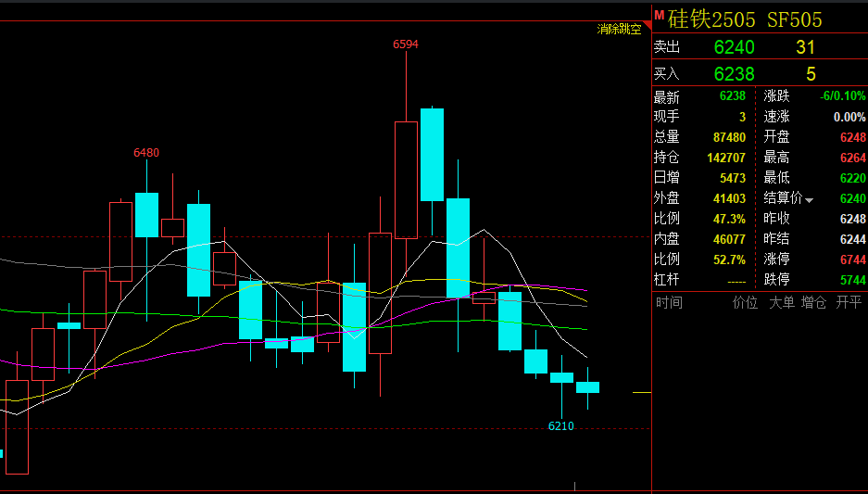
Task: Click the cyan candle below the 6480 label
Action: coord(146,215)
